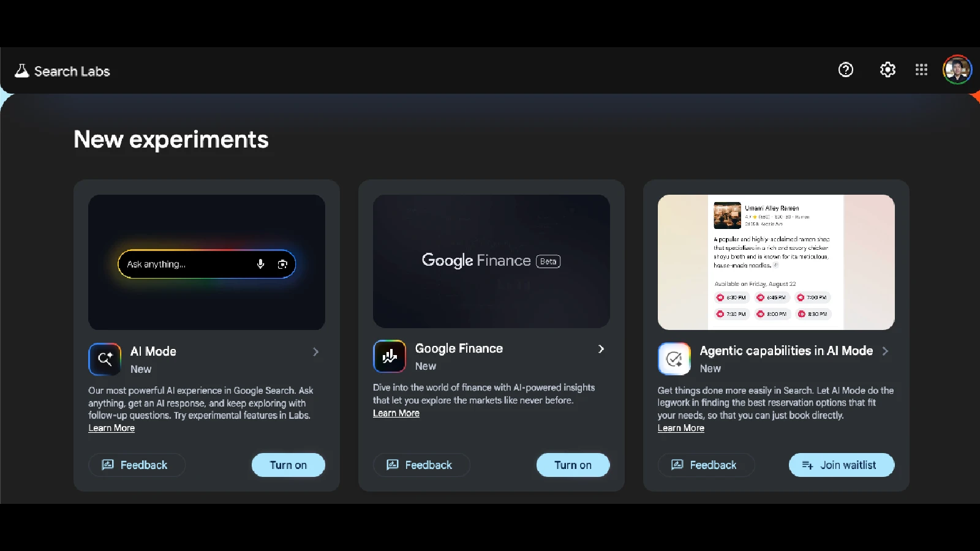Image resolution: width=980 pixels, height=551 pixels.
Task: Click the lens camera icon in Ask anything bar
Action: click(x=282, y=264)
